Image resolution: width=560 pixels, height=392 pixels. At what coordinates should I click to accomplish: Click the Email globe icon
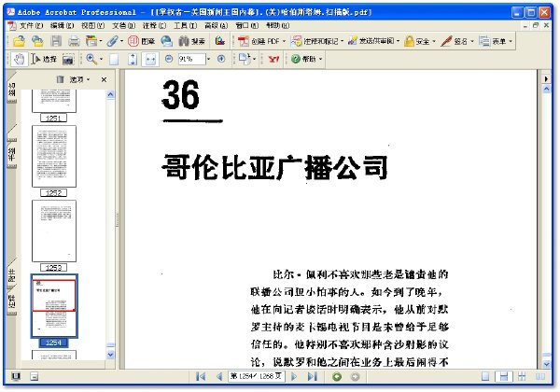click(166, 41)
